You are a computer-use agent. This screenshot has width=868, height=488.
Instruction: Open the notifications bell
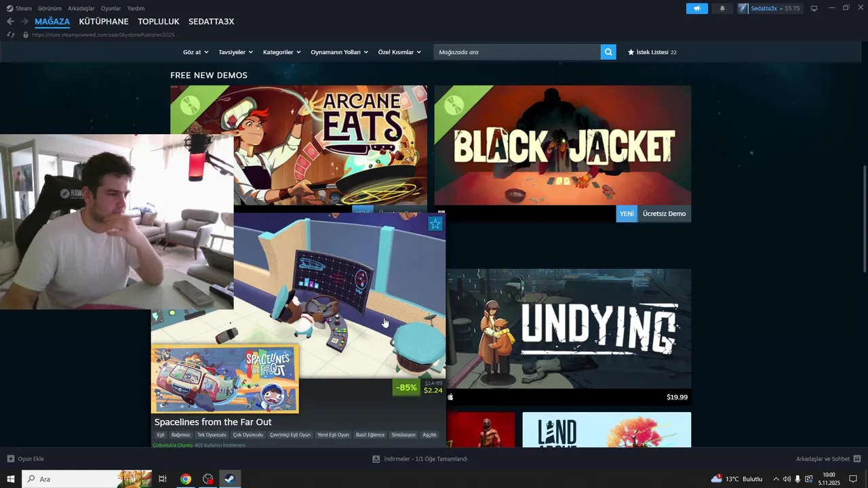(x=722, y=8)
